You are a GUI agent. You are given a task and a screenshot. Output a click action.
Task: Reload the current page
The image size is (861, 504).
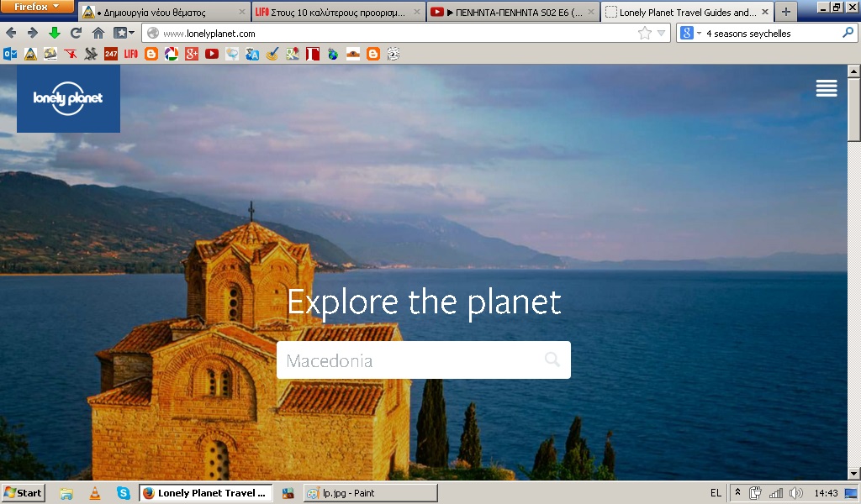coord(76,33)
